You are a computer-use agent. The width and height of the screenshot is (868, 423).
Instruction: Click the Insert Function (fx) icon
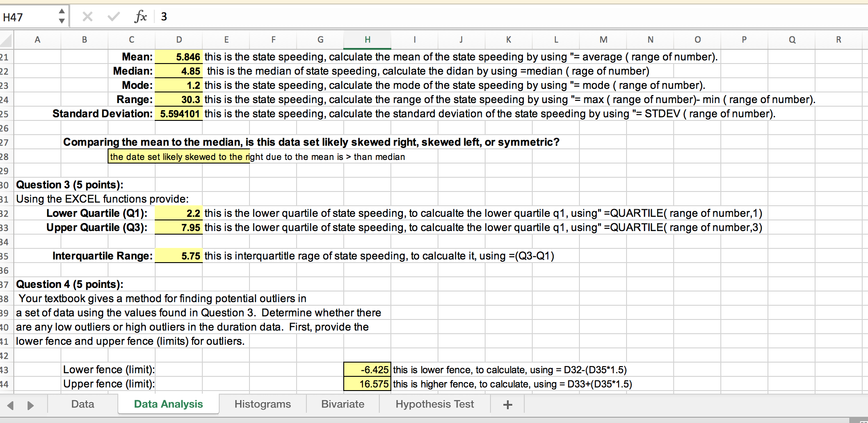(x=141, y=16)
